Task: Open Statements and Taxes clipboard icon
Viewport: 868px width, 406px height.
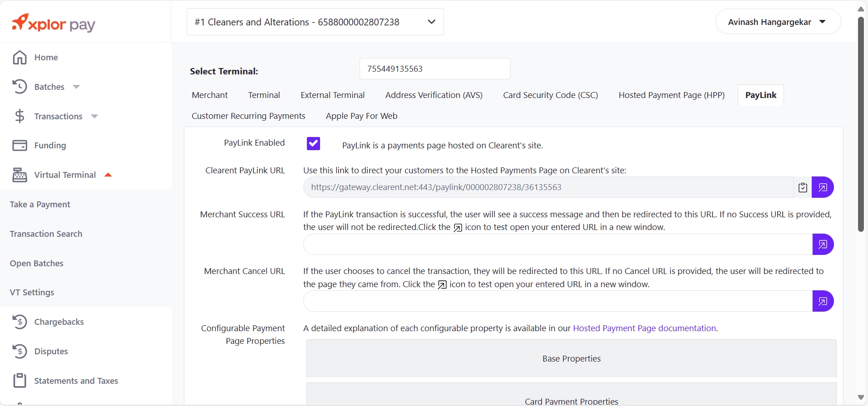Action: click(x=20, y=381)
